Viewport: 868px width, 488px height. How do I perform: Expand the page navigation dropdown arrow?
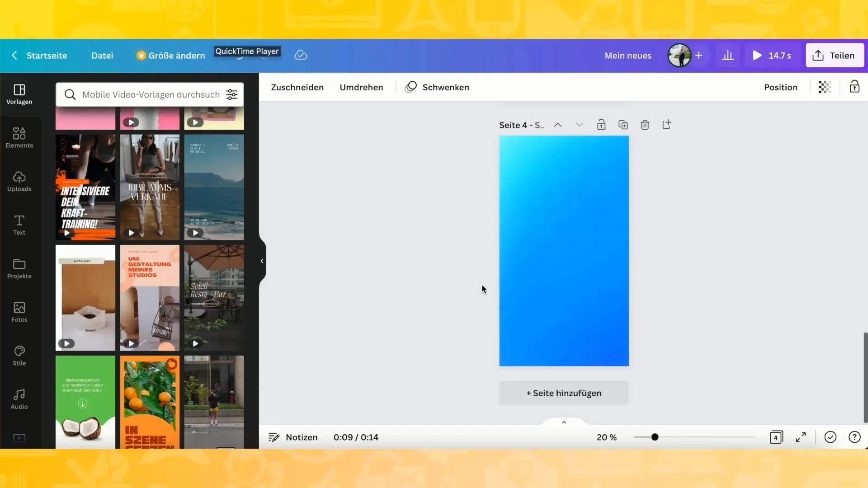578,125
